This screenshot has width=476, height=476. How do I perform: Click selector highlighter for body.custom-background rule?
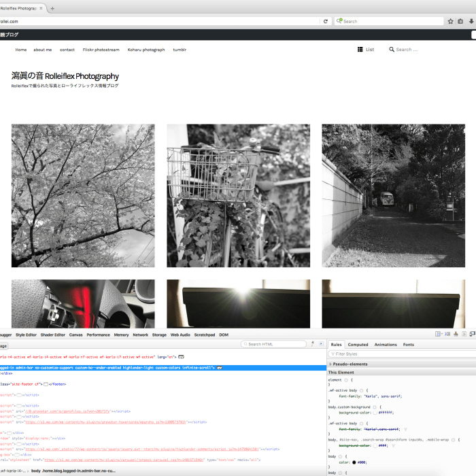tap(375, 407)
